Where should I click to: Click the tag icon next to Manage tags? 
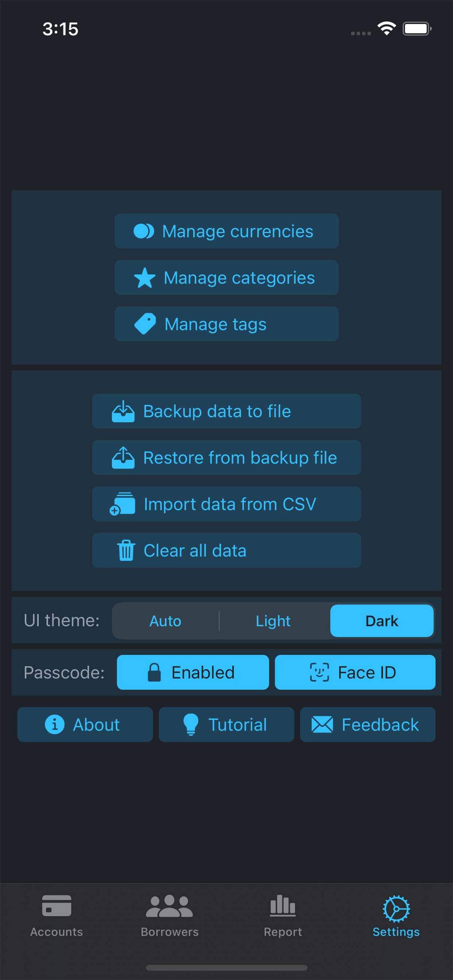pos(145,324)
